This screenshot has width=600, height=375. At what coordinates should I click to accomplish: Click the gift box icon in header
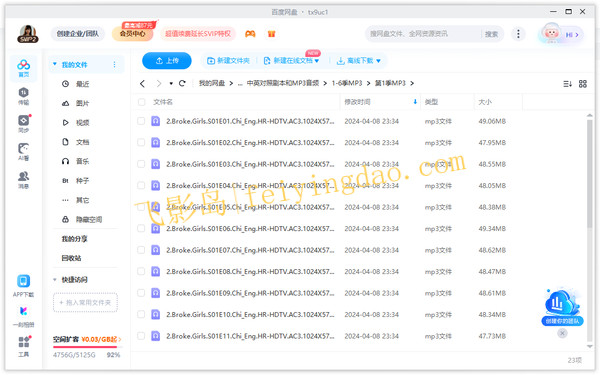tap(271, 34)
